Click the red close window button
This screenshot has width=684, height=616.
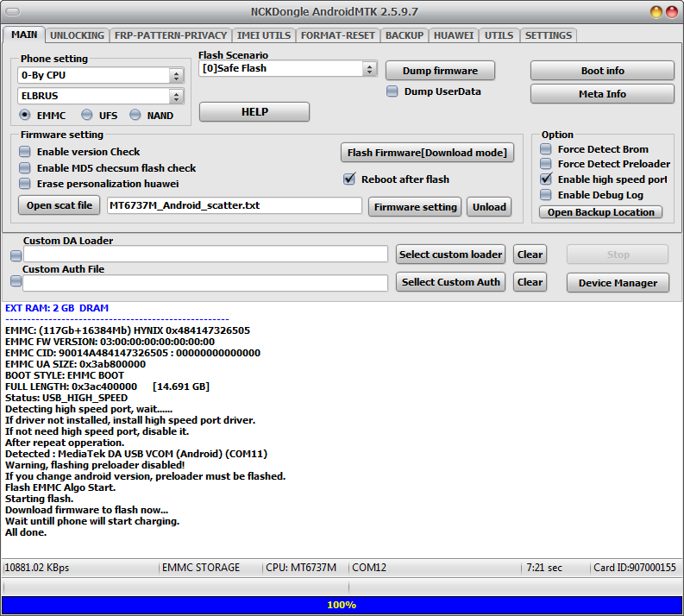(x=672, y=12)
